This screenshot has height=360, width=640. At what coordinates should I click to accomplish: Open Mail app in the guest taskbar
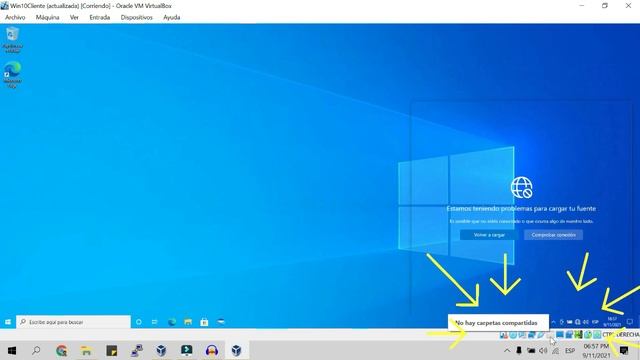coord(221,322)
